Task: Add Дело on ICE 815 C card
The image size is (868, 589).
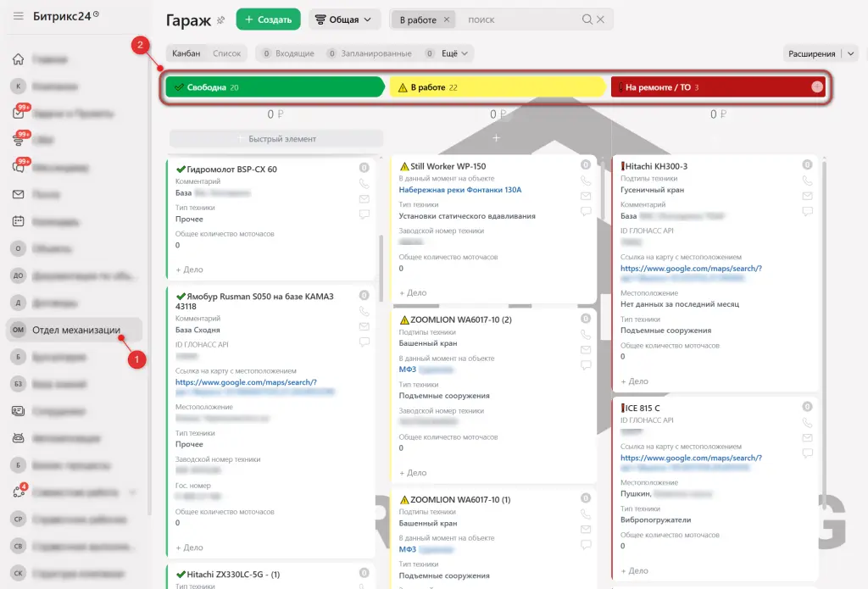Action: (634, 570)
